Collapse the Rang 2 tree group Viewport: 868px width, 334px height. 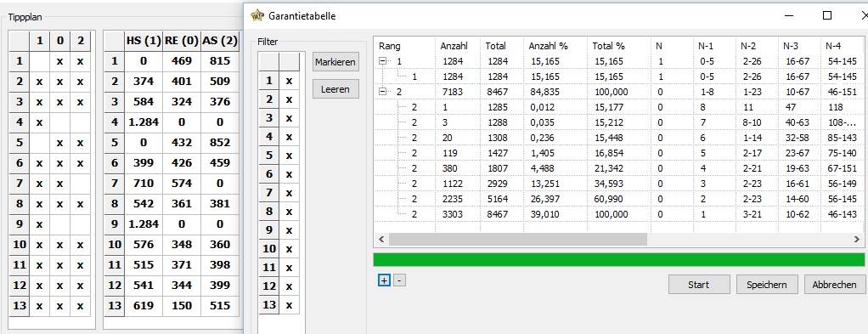[x=382, y=92]
